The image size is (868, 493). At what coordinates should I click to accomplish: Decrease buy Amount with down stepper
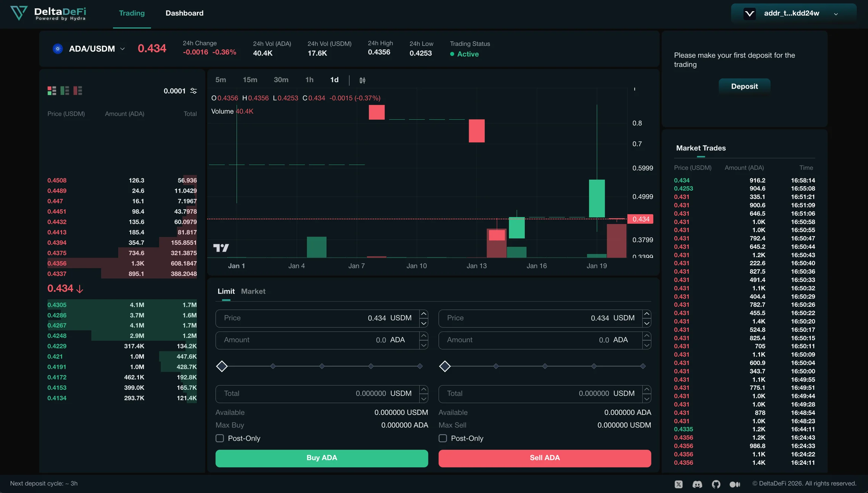[424, 345]
